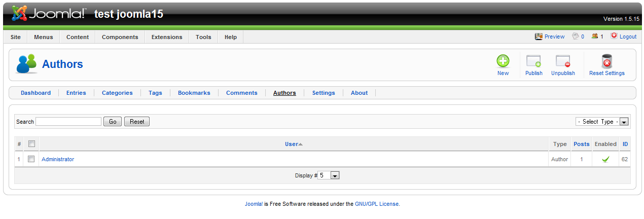Viewport: 644px width, 219px height.
Task: Open the Joomla! footer link
Action: pos(254,204)
